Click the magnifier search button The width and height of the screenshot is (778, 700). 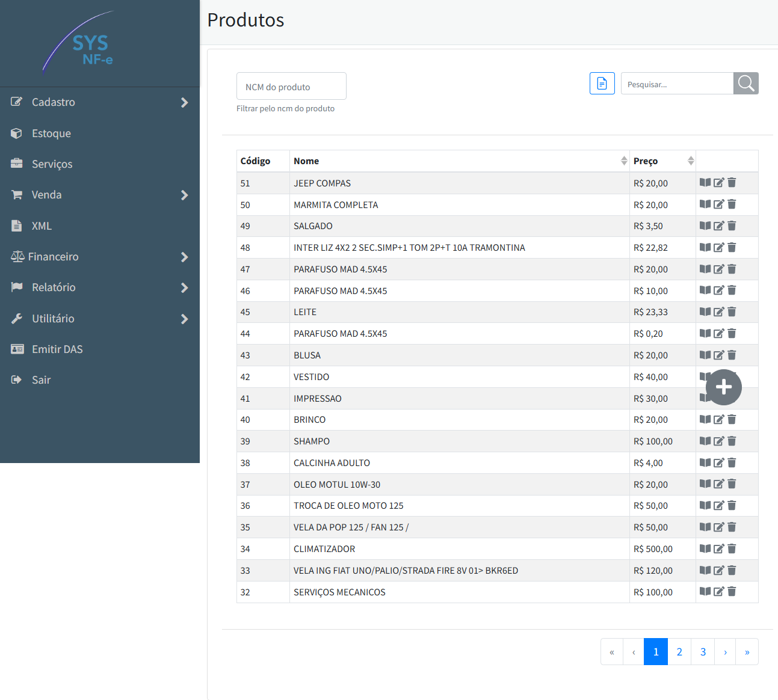click(x=746, y=84)
